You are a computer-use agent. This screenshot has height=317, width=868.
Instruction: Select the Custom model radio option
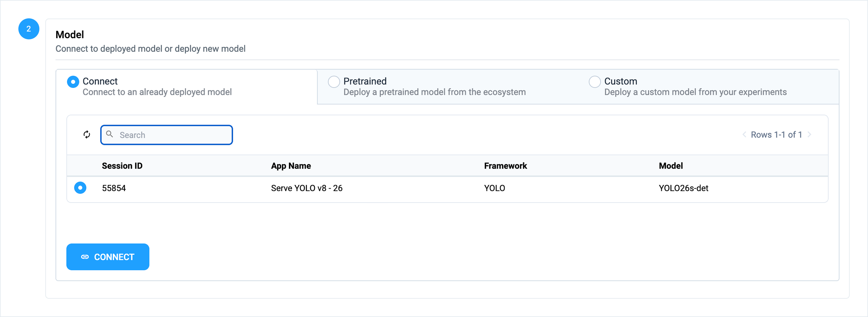pos(594,82)
